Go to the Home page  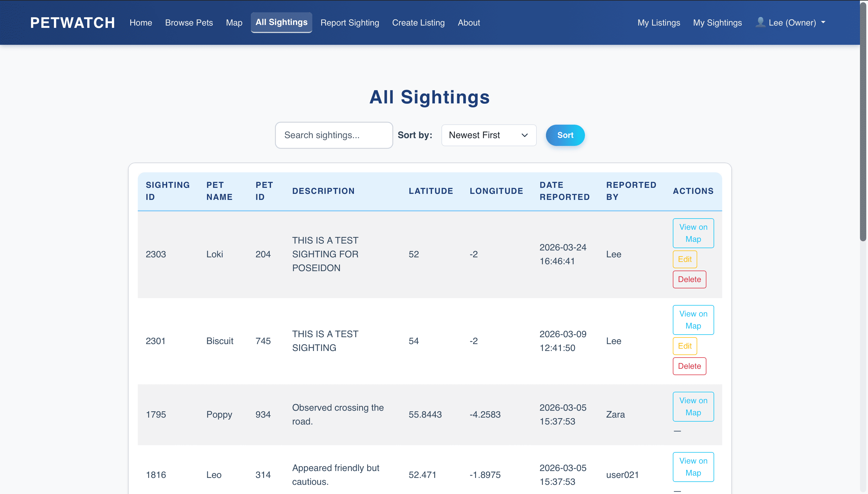[x=141, y=23]
